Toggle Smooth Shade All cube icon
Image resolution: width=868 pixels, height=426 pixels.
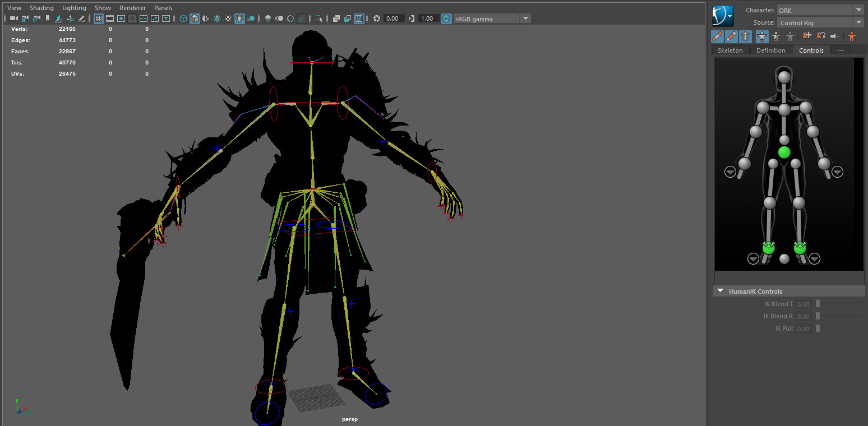click(x=195, y=18)
